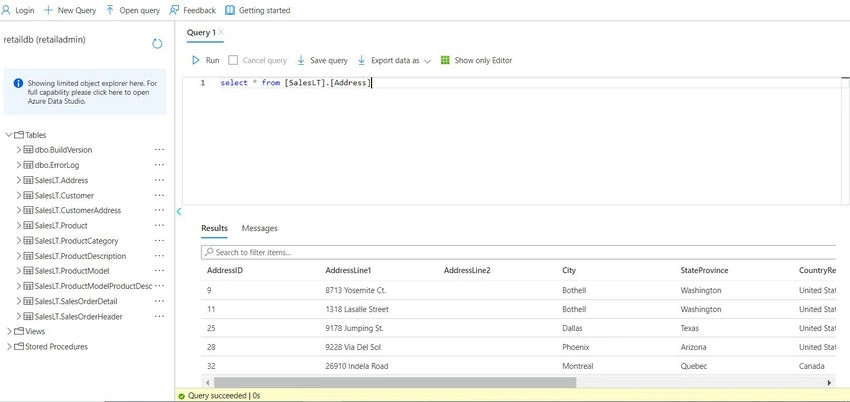Click the Save query download icon
The height and width of the screenshot is (402, 850).
pos(301,60)
